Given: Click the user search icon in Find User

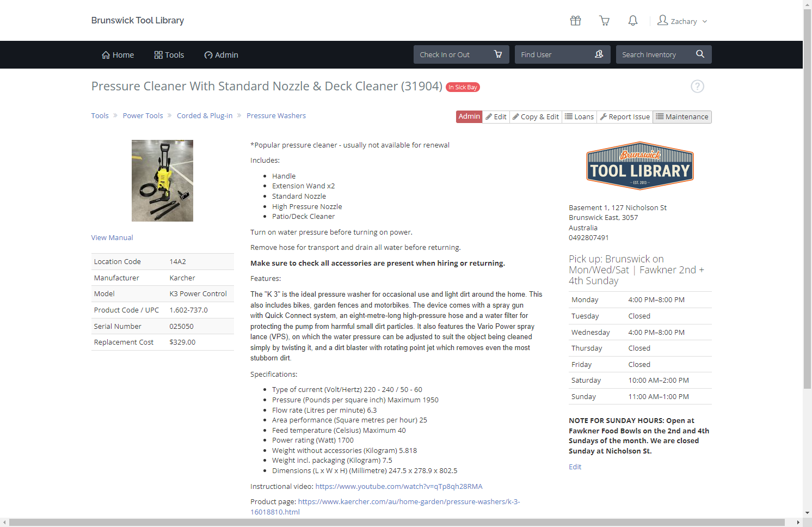Looking at the screenshot, I should (599, 54).
